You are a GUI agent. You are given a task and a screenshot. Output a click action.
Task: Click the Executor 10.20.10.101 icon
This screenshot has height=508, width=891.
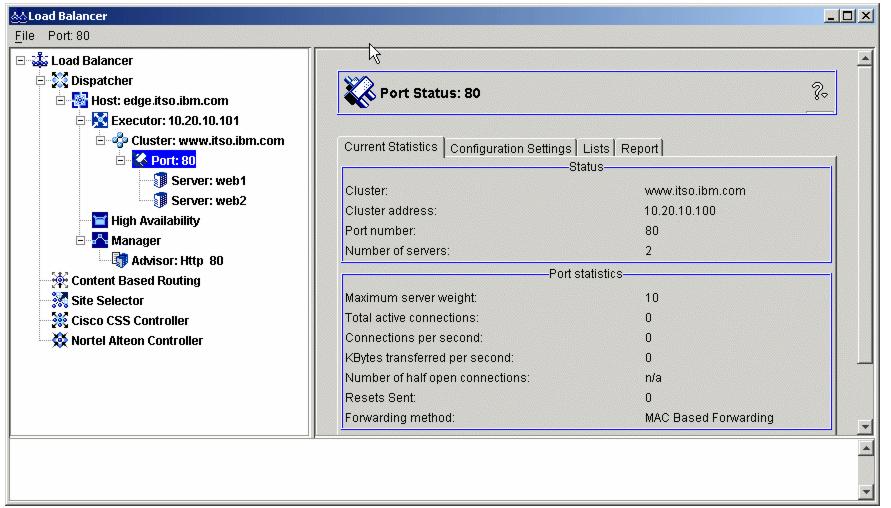pyautogui.click(x=99, y=120)
